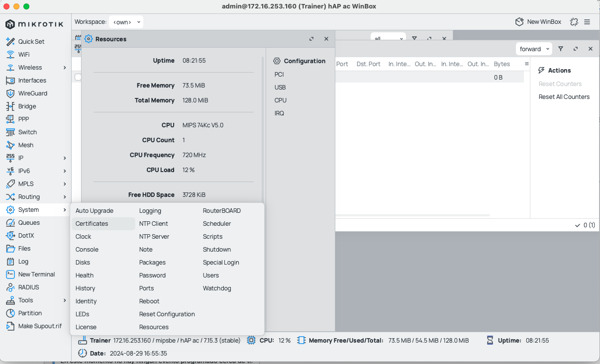600x364 pixels.
Task: Select Reboot in the System menu
Action: 149,301
